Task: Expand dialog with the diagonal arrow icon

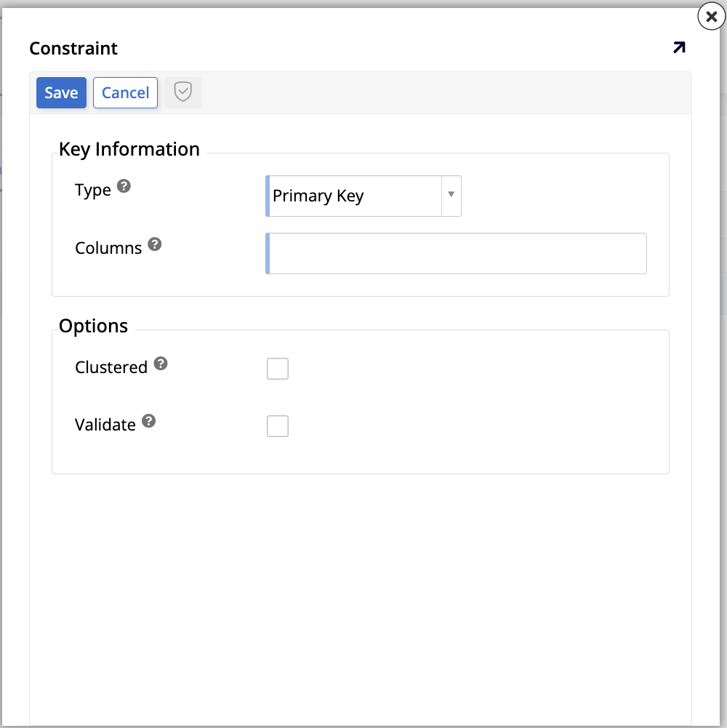Action: tap(678, 48)
